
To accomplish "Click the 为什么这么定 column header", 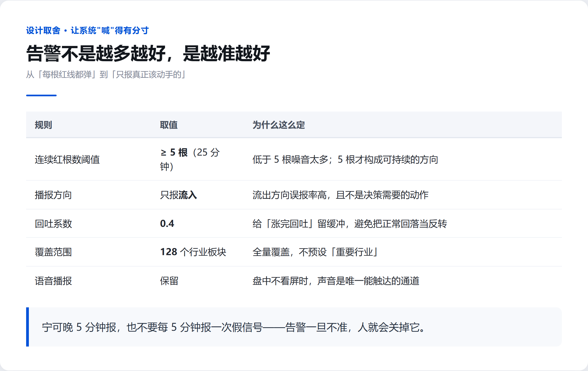I will pyautogui.click(x=278, y=125).
